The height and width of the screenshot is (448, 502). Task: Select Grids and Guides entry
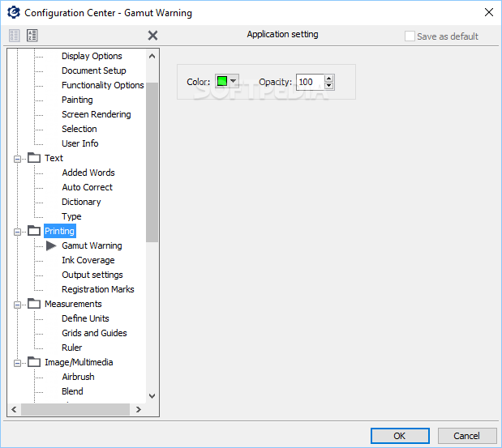tap(94, 333)
